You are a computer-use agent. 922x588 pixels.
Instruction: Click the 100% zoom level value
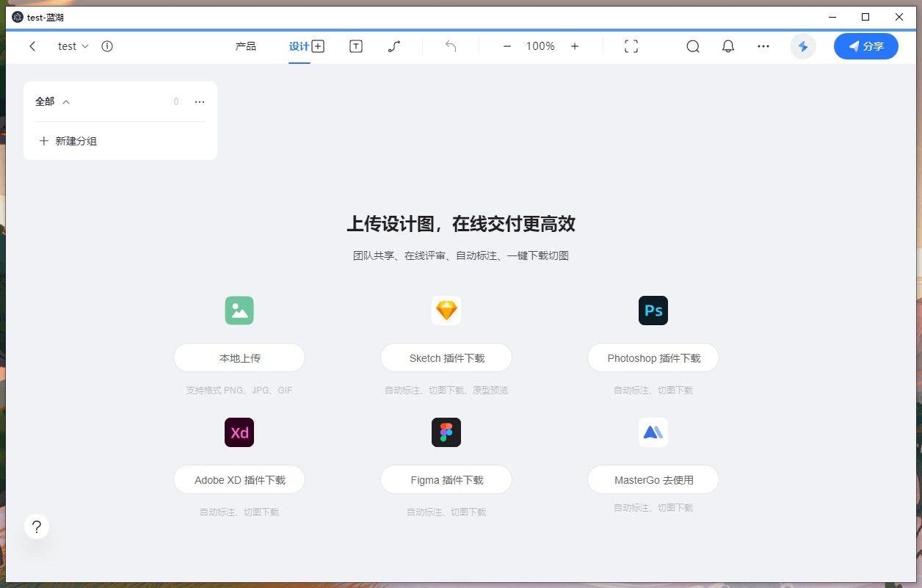[540, 46]
